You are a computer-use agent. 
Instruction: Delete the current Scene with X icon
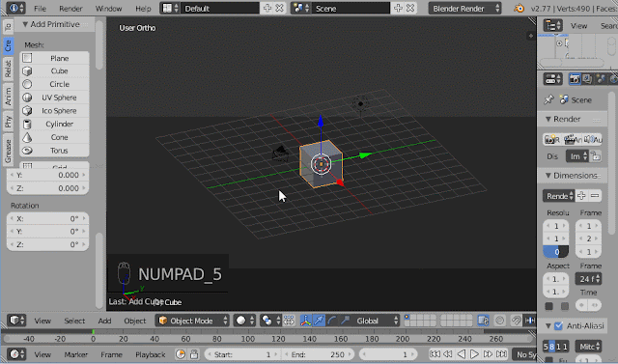pos(410,9)
